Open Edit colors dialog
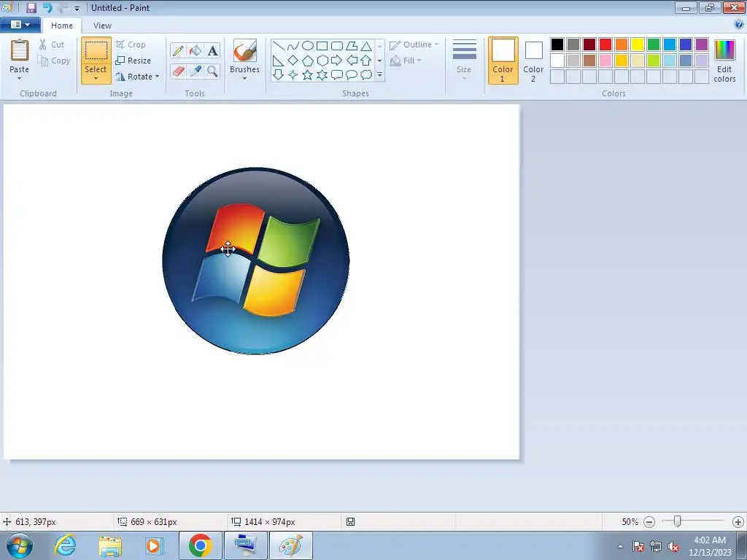Viewport: 747px width, 560px height. [724, 61]
